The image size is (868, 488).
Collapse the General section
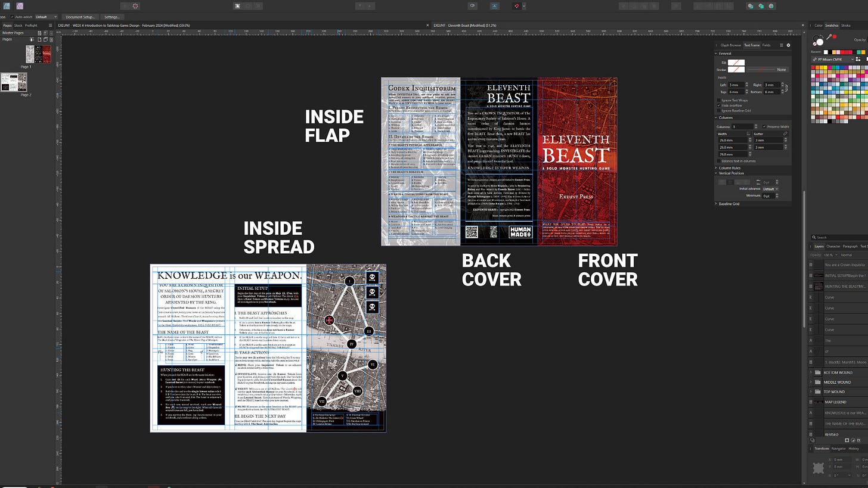tap(716, 54)
